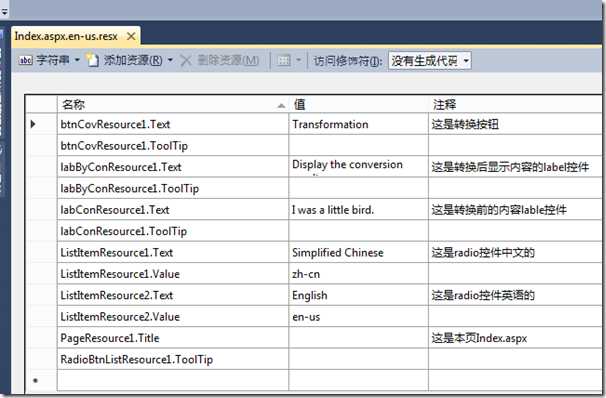Click the en-us value cell
Viewport: 606px width, 398px height.
(358, 317)
